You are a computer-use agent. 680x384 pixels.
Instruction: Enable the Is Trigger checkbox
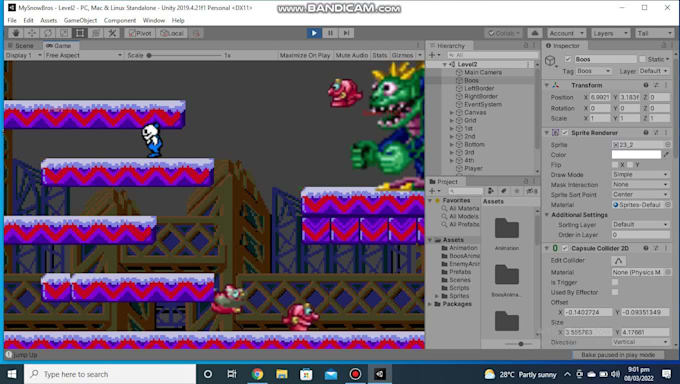(x=615, y=282)
